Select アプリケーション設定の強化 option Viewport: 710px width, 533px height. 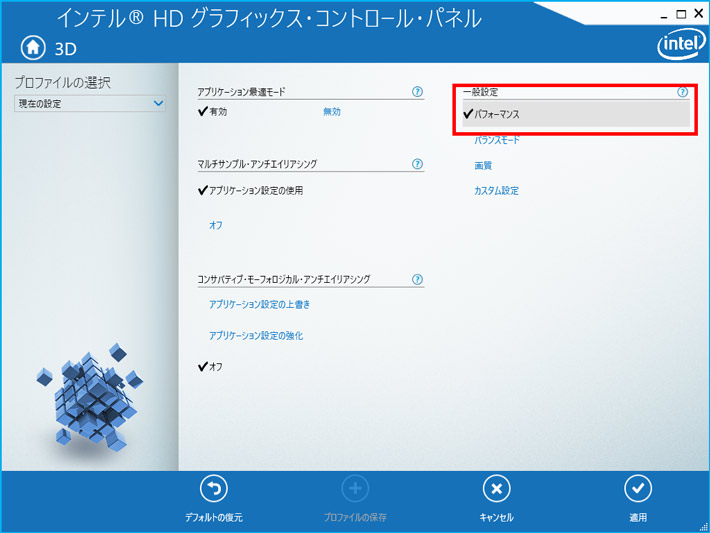(256, 336)
